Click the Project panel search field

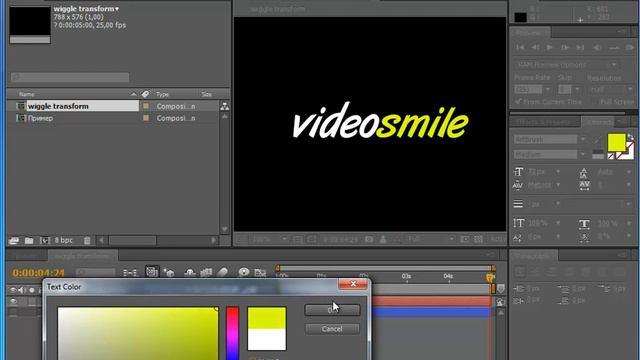click(x=70, y=77)
